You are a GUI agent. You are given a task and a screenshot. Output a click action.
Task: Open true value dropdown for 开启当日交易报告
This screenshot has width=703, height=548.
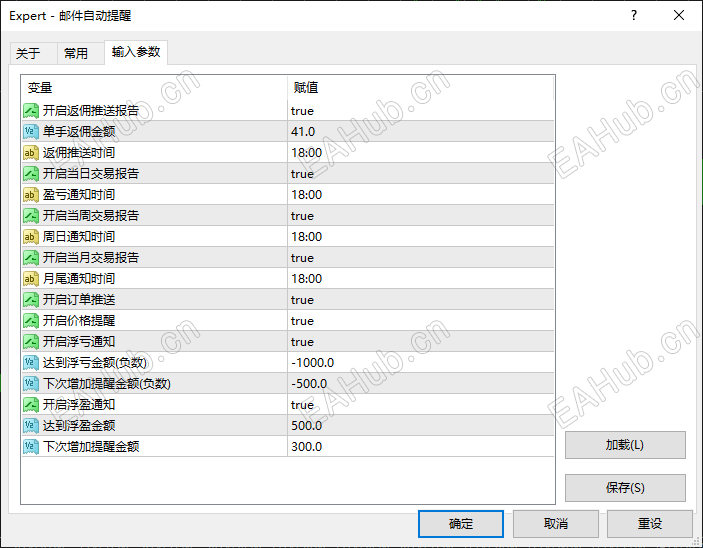pos(421,174)
